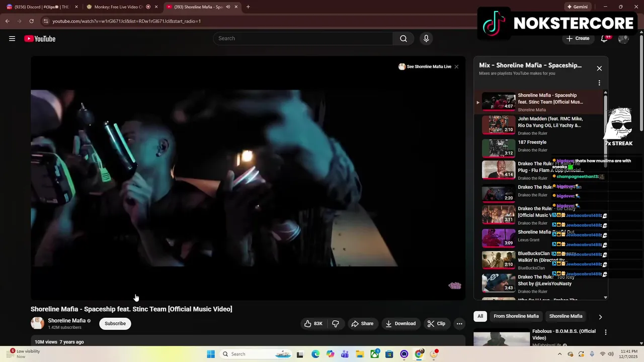Open the account avatar menu
The image size is (644, 362).
(623, 39)
